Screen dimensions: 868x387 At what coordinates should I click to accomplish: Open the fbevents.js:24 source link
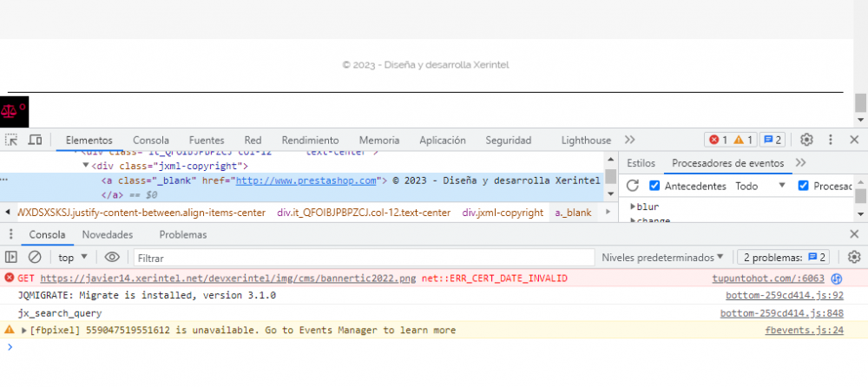coord(805,331)
